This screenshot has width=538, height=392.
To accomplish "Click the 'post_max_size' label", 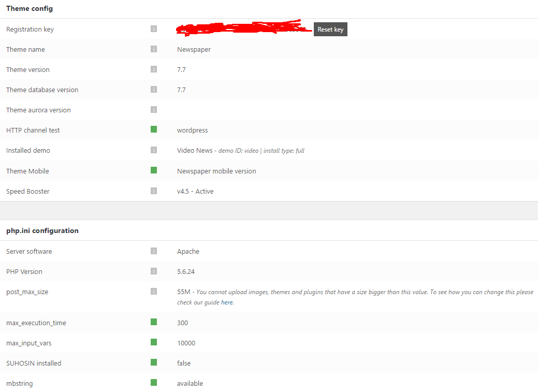I will (27, 292).
